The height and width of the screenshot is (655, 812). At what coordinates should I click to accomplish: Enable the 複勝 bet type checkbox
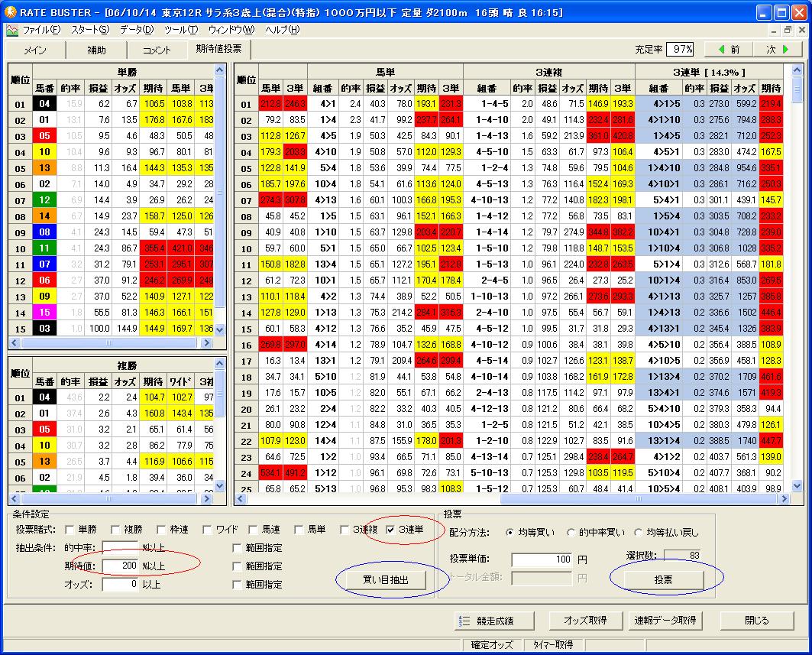[x=115, y=530]
